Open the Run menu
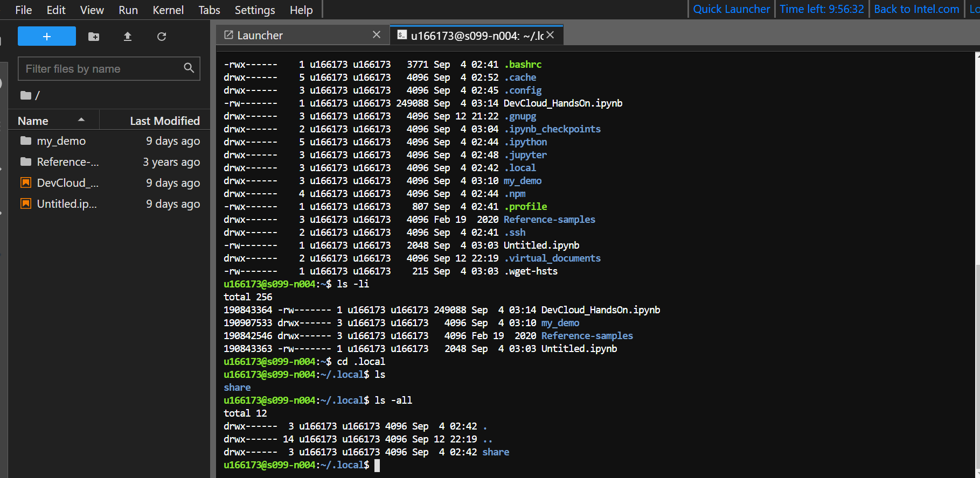This screenshot has width=980, height=478. 128,10
